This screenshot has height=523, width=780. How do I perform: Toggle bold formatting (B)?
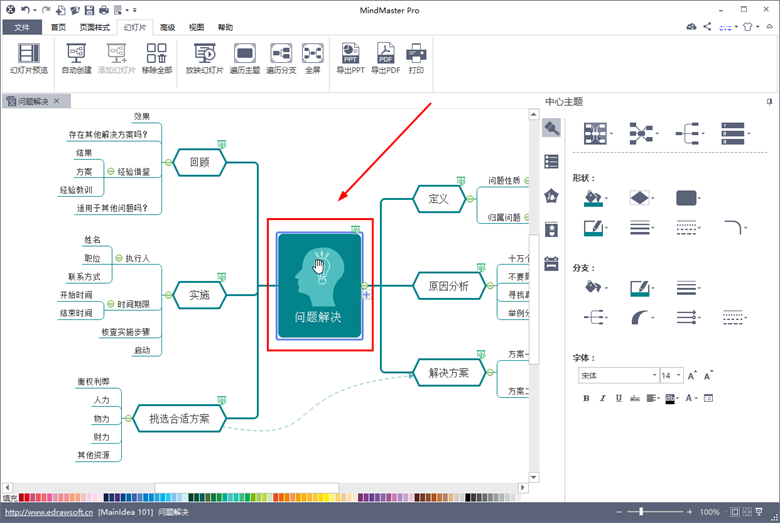(x=586, y=398)
